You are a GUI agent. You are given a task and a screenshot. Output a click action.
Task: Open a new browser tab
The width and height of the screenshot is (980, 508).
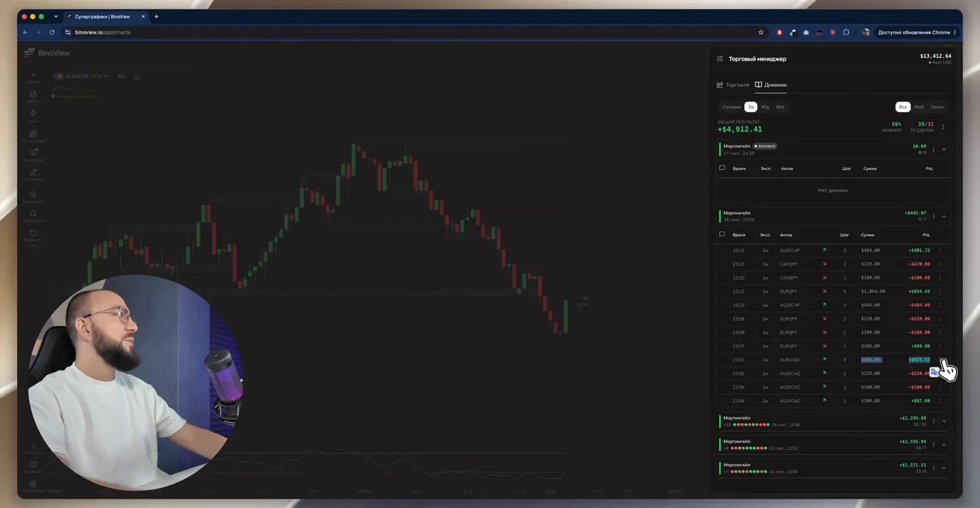coord(156,17)
